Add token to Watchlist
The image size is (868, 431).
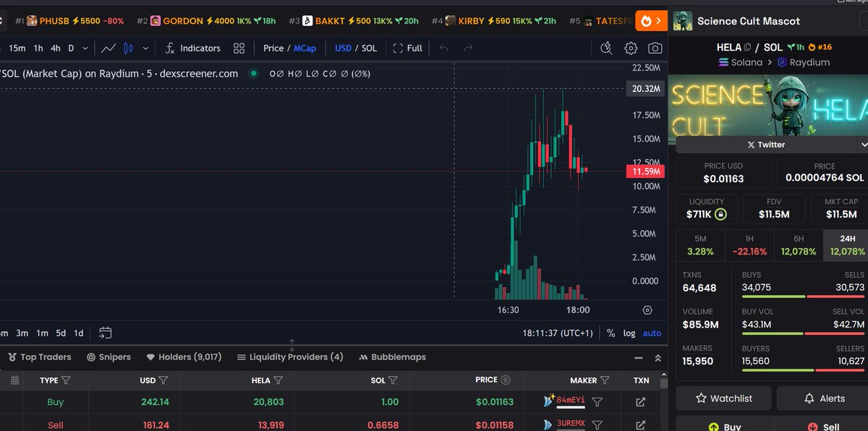tap(723, 398)
